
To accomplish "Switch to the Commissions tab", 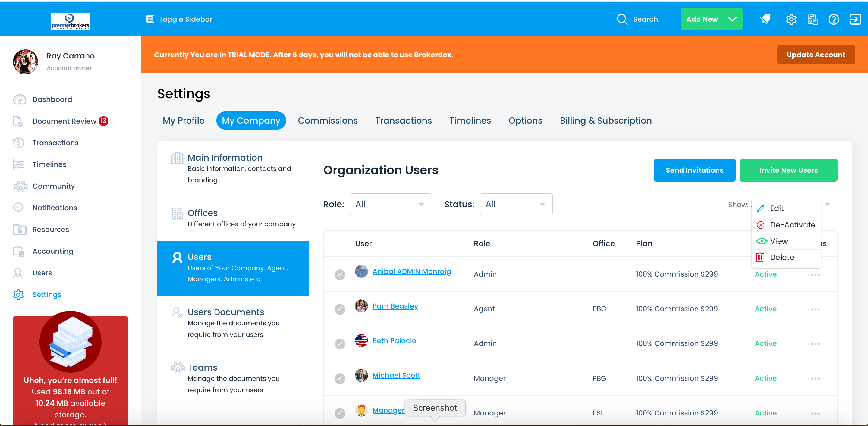I will 328,121.
